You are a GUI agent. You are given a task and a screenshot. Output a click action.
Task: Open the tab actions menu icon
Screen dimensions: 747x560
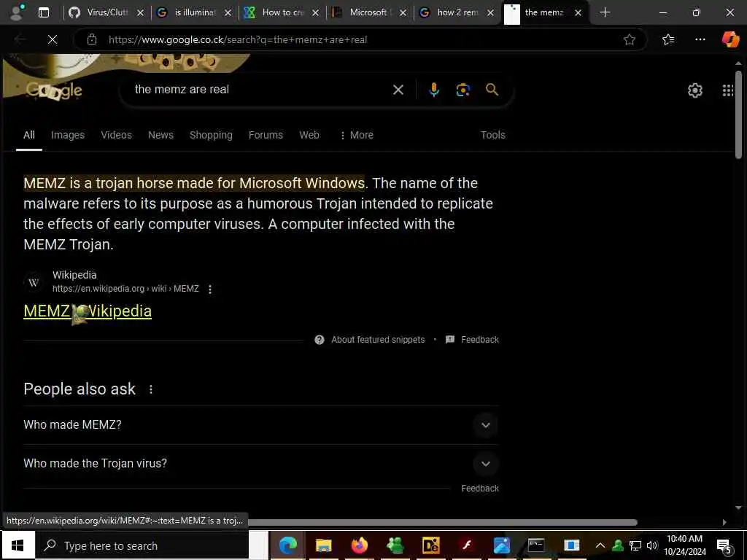(44, 12)
